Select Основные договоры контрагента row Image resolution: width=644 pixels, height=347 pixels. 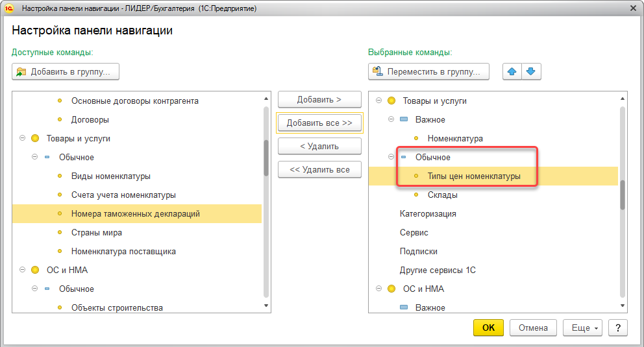tap(137, 101)
